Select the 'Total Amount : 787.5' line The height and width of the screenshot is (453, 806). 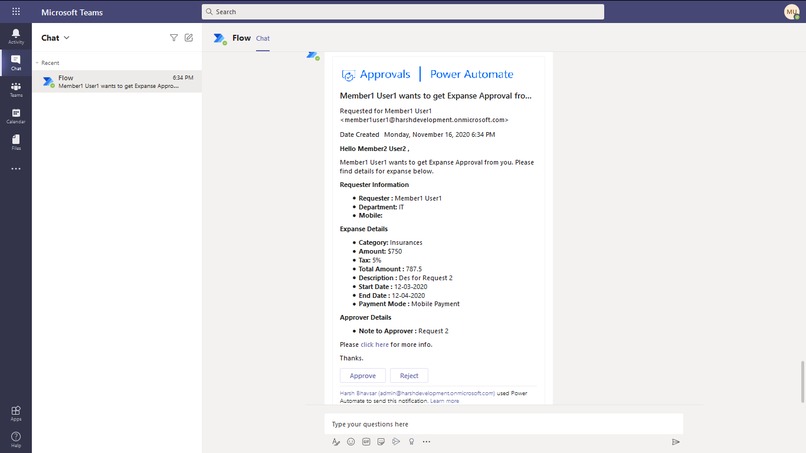click(390, 269)
